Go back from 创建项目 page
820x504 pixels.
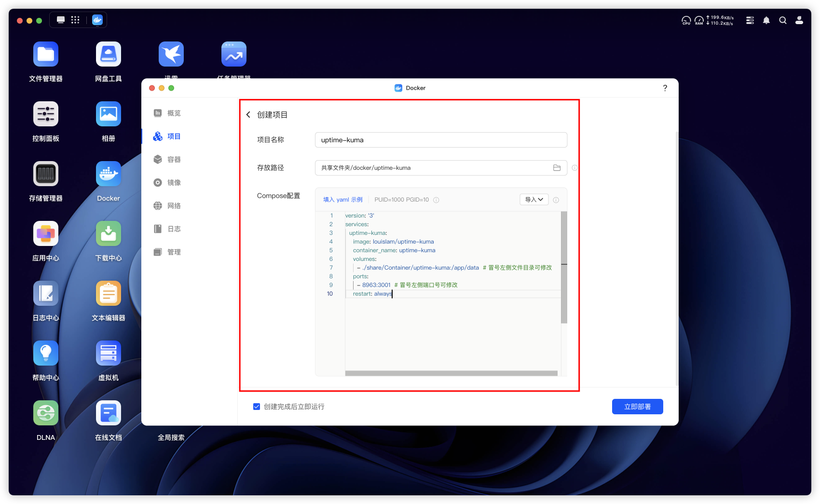pyautogui.click(x=248, y=115)
